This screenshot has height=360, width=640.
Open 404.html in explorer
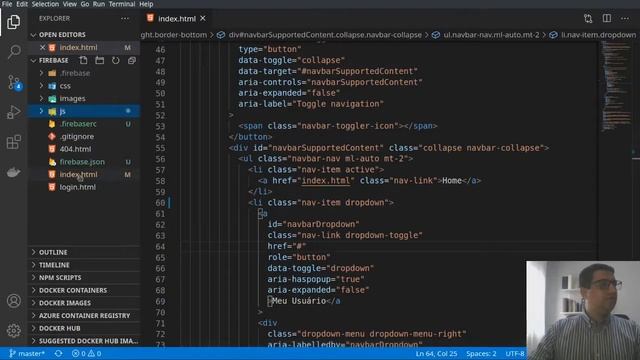point(76,149)
